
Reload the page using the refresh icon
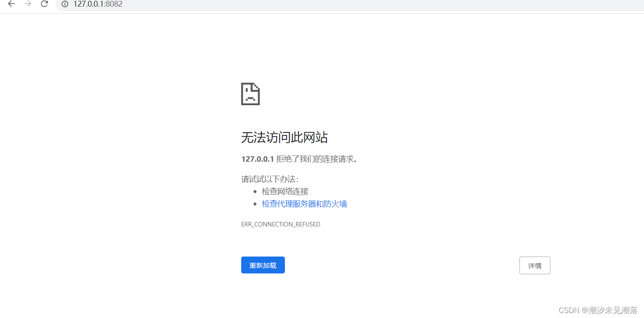(x=44, y=5)
